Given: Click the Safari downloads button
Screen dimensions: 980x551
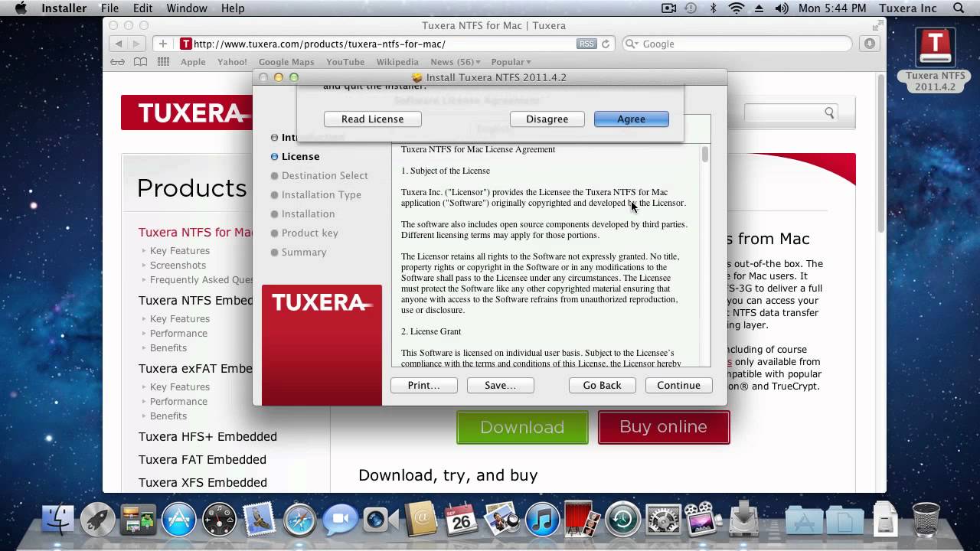Looking at the screenshot, I should 870,44.
